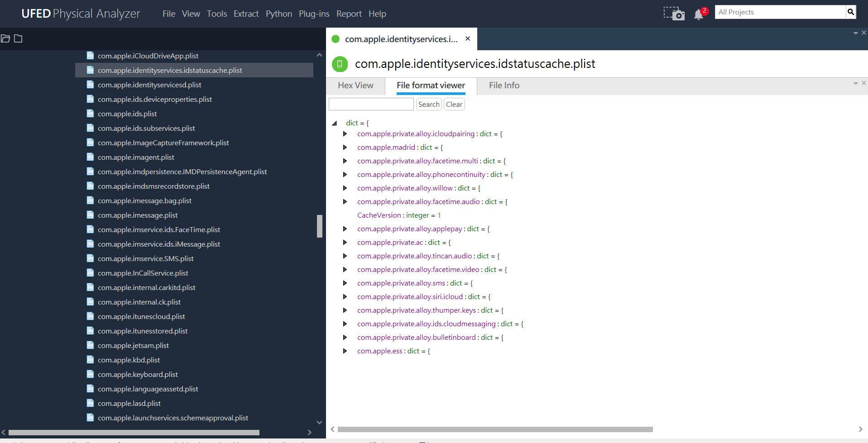Screen dimensions: 868x443
Task: Click the file icon for com.apple.itunescloud.plist
Action: (x=90, y=316)
